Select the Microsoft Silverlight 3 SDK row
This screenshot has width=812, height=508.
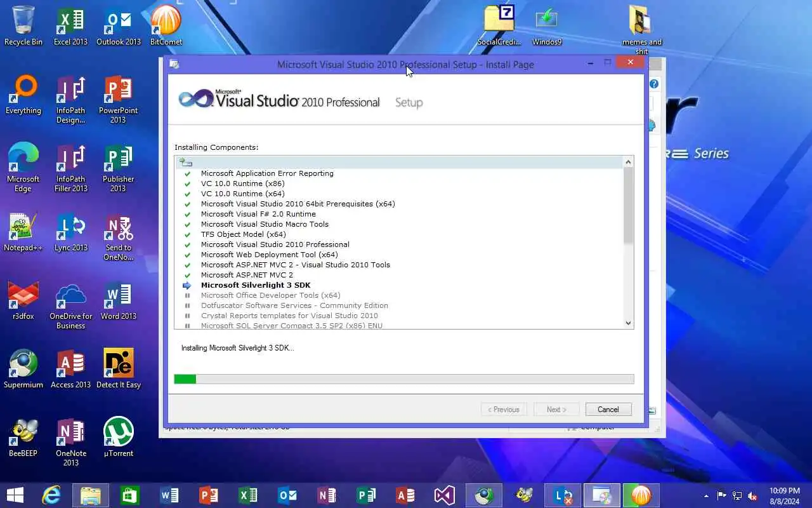[x=256, y=285]
